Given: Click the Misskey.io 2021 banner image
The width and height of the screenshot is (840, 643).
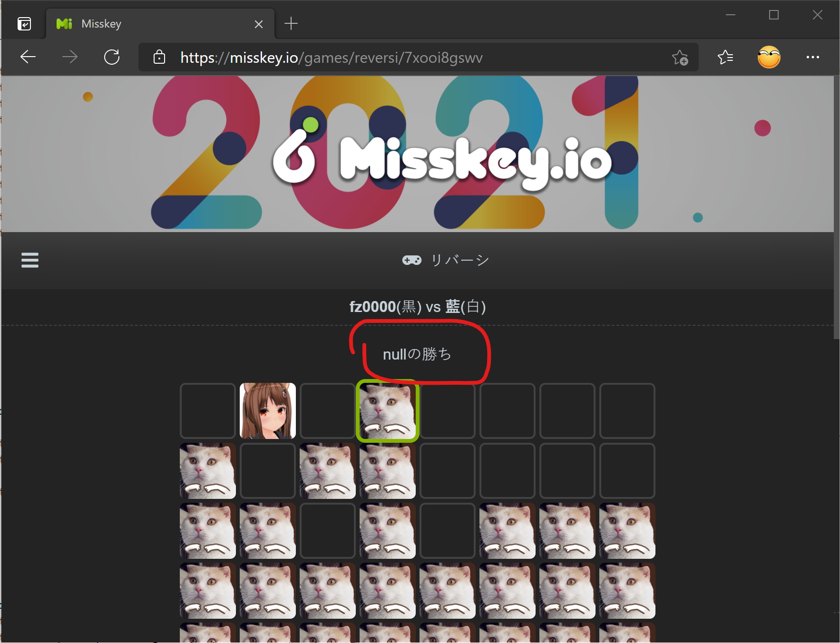Looking at the screenshot, I should pyautogui.click(x=417, y=154).
